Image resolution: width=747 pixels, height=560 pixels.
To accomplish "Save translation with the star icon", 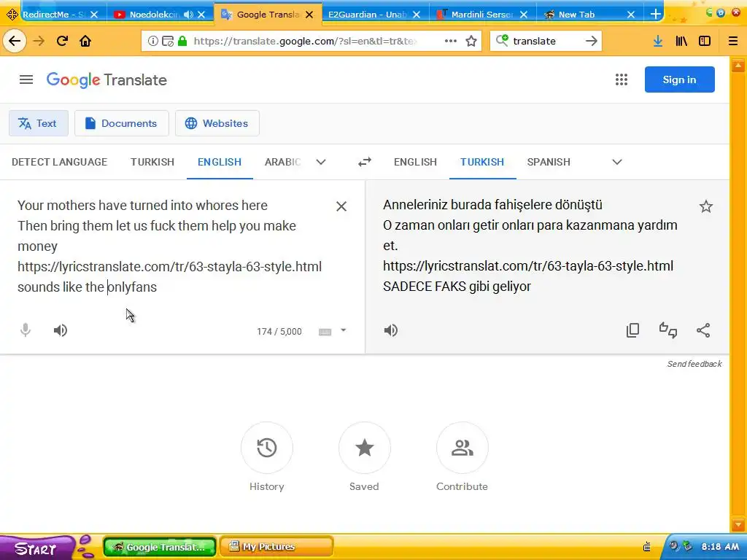I will pyautogui.click(x=705, y=206).
